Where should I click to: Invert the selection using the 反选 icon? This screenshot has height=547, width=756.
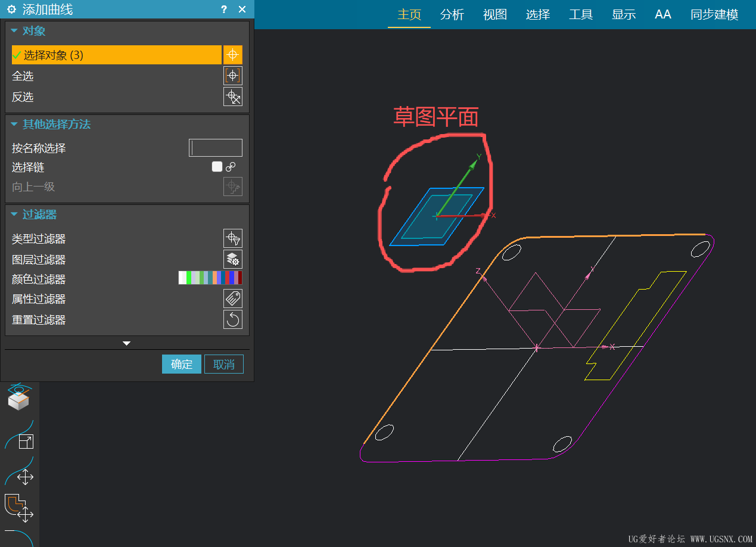point(232,97)
